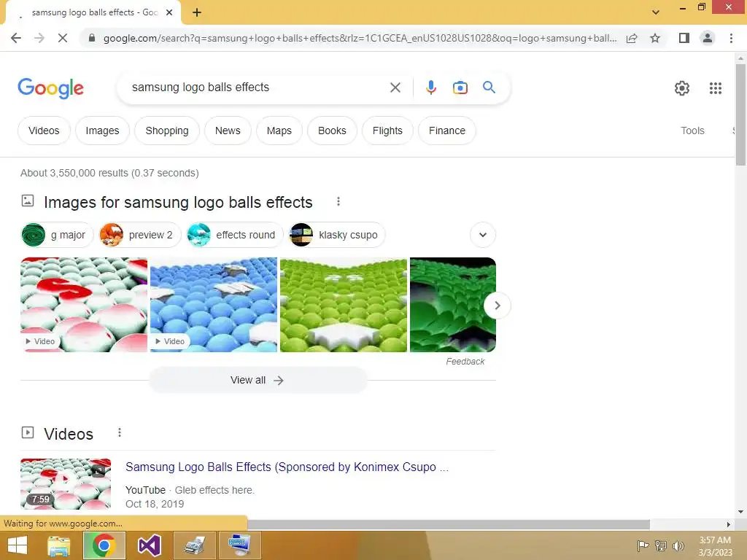747x560 pixels.
Task: Open the Chrome profile avatar
Action: (708, 38)
